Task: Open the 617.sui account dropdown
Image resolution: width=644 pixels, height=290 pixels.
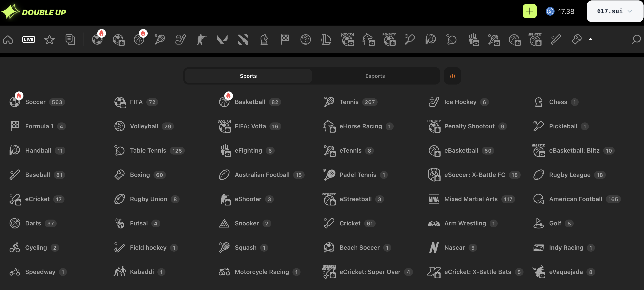Action: coord(614,11)
